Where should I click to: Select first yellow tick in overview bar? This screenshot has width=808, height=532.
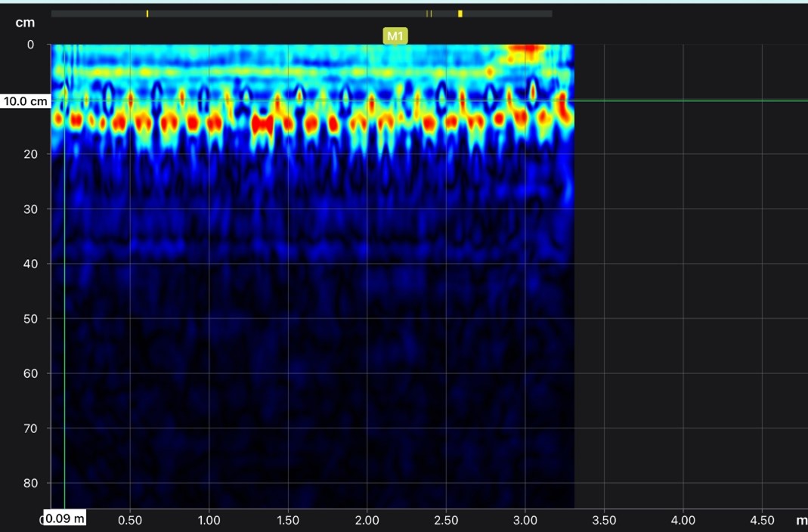coord(147,14)
